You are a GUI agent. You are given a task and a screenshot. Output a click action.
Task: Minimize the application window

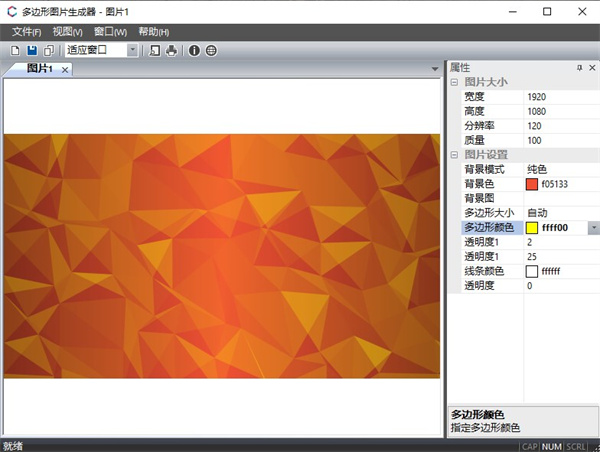pos(512,11)
